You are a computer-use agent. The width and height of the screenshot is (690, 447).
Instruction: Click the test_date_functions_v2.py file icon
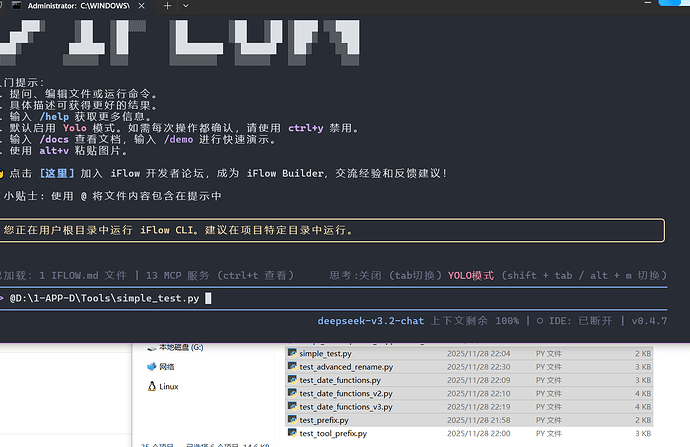pos(292,393)
